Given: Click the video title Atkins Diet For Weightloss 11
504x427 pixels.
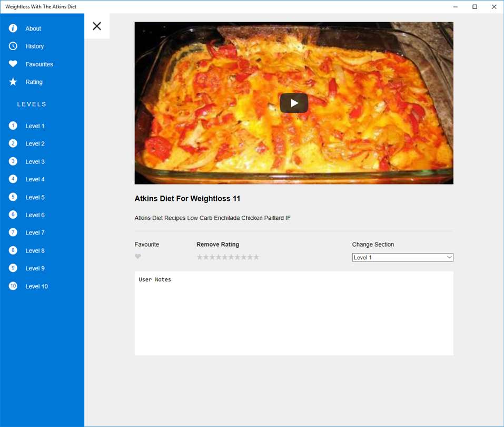Looking at the screenshot, I should click(187, 199).
